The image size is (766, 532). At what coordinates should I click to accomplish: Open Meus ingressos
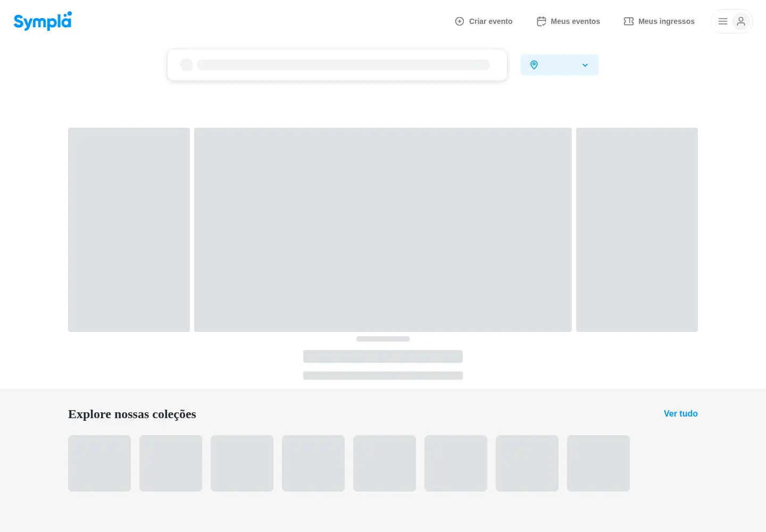pos(659,21)
